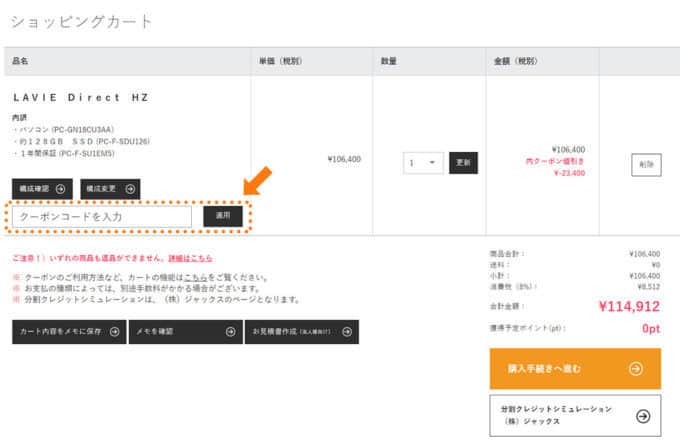Open the 詳細はこちら return policy link
Image resolution: width=680 pixels, height=446 pixels.
point(190,258)
